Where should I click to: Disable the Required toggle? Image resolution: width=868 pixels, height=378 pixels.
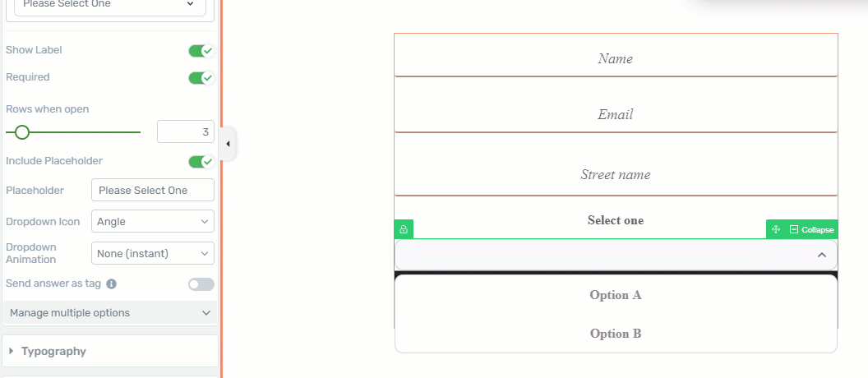(201, 77)
